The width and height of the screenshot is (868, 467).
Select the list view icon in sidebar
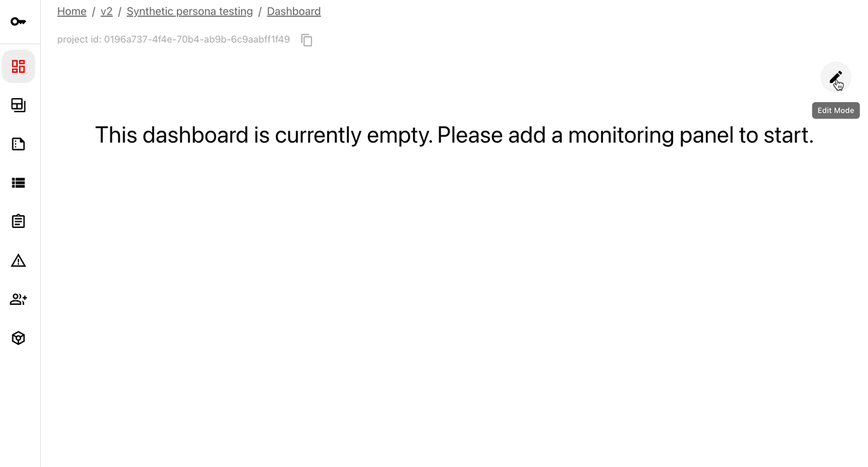pos(18,182)
